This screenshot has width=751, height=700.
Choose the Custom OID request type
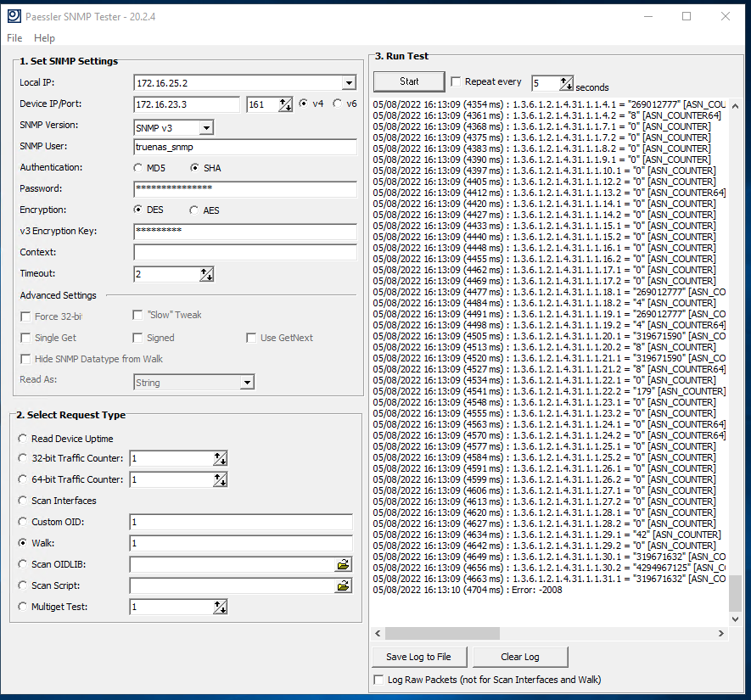pos(23,522)
